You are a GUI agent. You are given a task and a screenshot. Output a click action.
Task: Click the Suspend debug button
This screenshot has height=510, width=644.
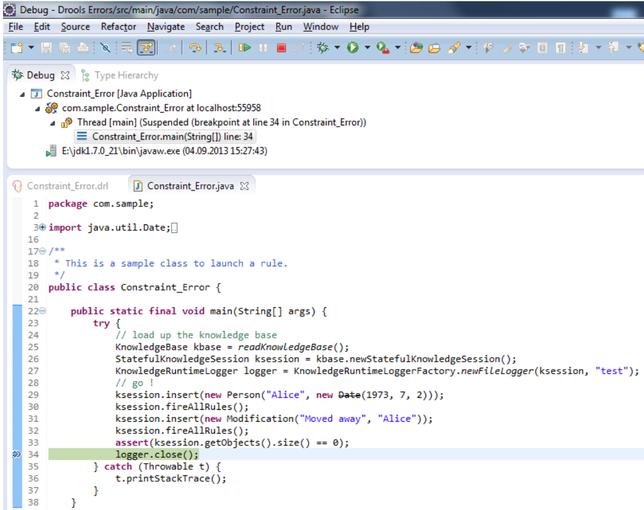263,47
